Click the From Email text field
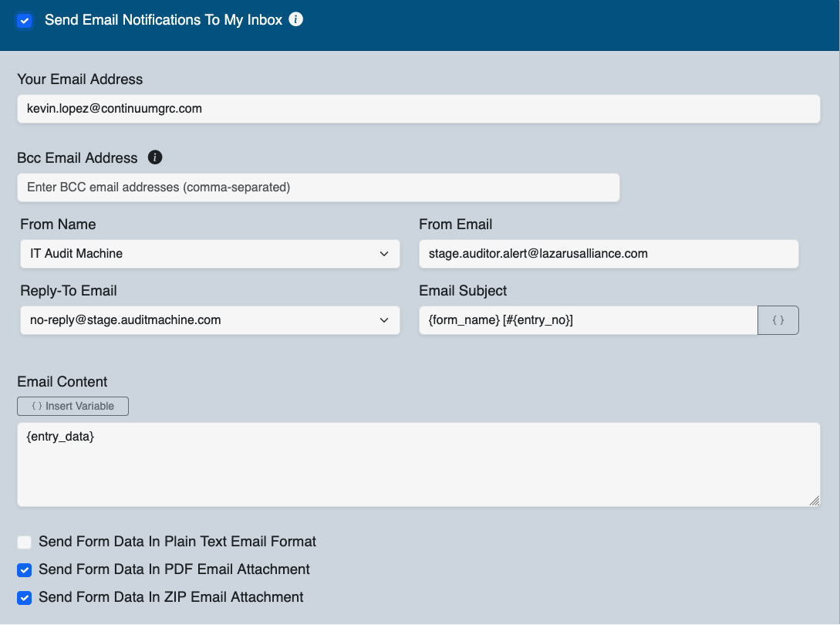This screenshot has height=625, width=840. click(608, 254)
